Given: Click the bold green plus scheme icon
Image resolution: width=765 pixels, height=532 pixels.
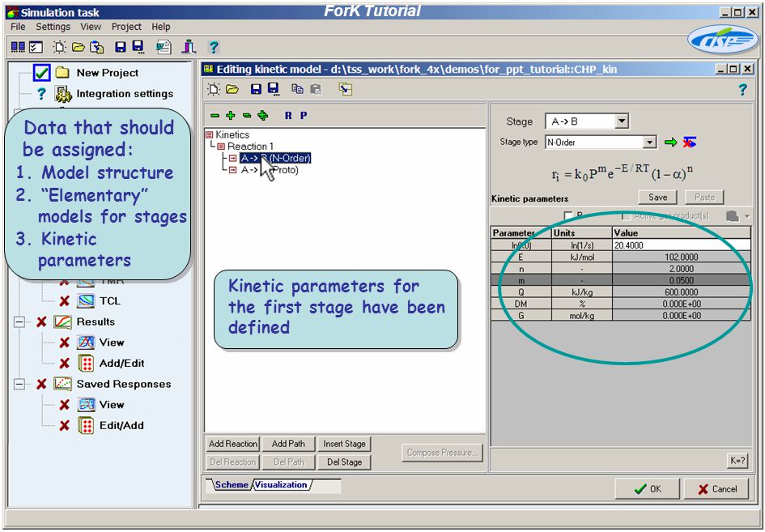Looking at the screenshot, I should 262,116.
